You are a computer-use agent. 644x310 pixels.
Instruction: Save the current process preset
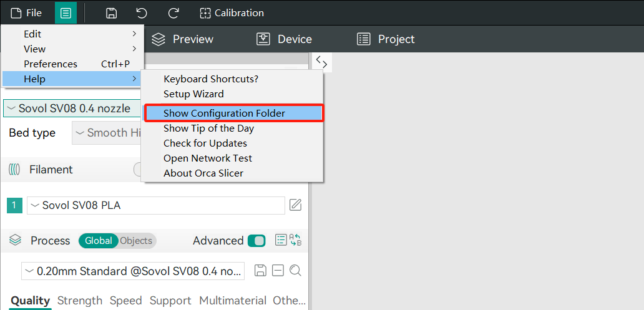click(261, 271)
